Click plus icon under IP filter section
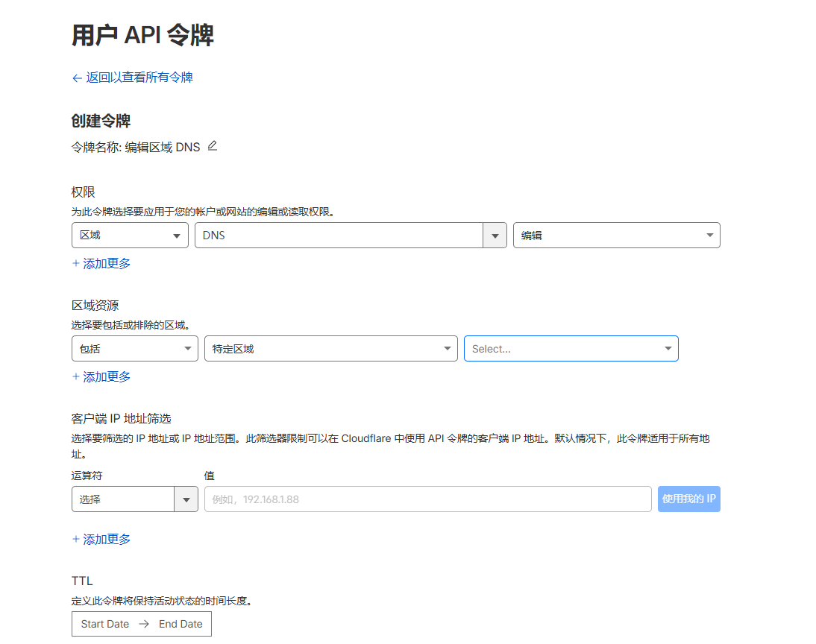 (x=76, y=539)
